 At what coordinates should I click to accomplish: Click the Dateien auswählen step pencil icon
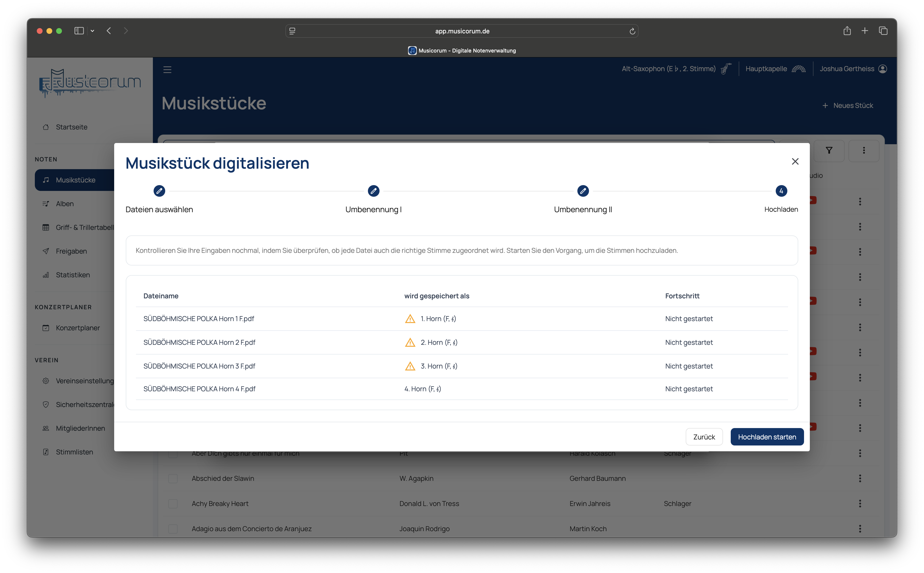(159, 191)
